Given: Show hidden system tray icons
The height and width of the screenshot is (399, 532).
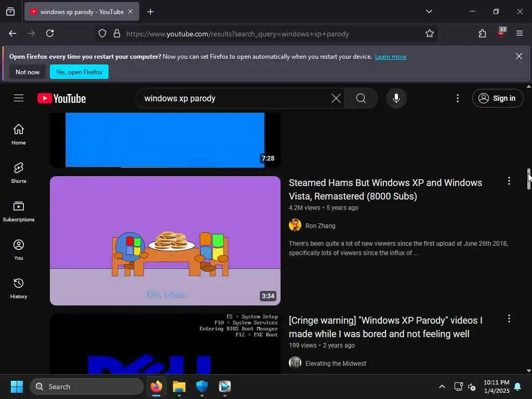Looking at the screenshot, I should coord(442,387).
